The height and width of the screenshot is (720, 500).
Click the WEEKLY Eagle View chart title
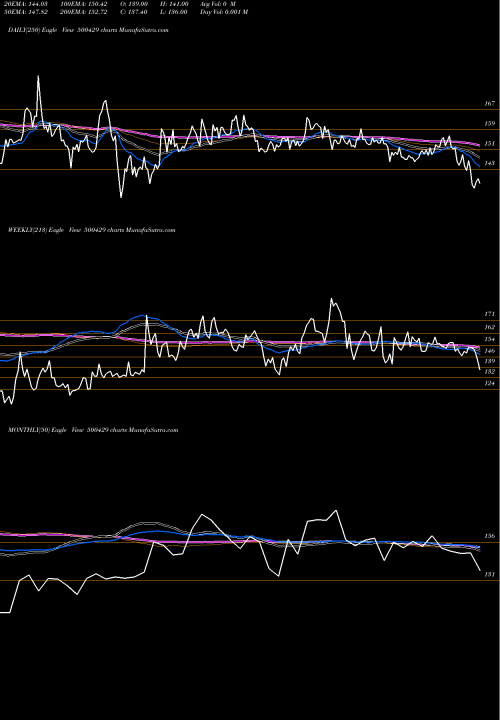(91, 230)
